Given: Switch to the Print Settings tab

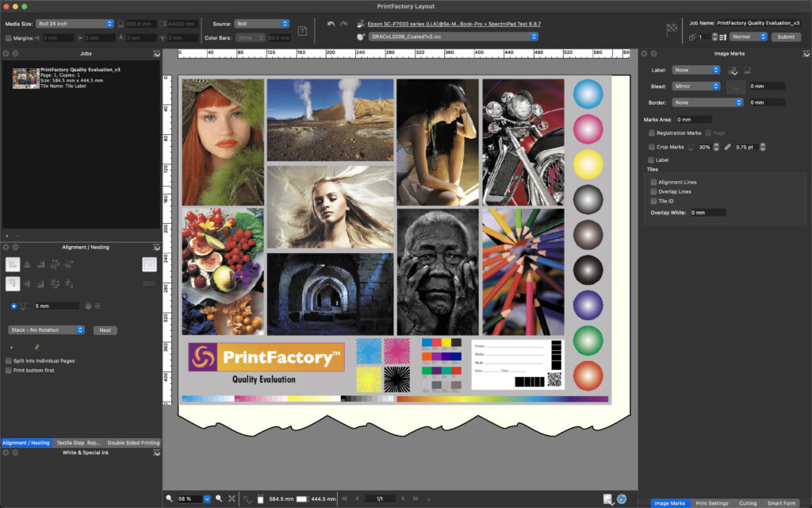Looking at the screenshot, I should pyautogui.click(x=711, y=503).
